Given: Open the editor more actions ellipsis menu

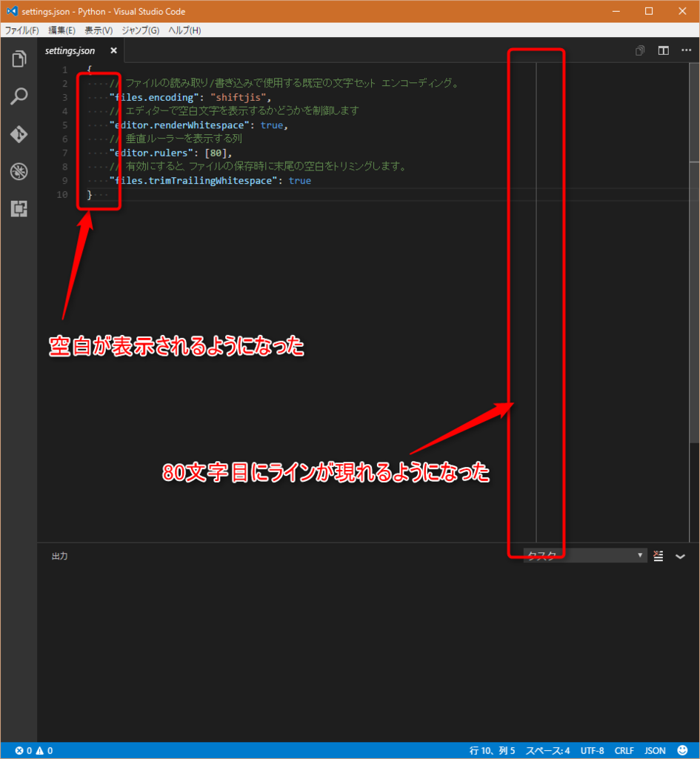Looking at the screenshot, I should pos(686,50).
